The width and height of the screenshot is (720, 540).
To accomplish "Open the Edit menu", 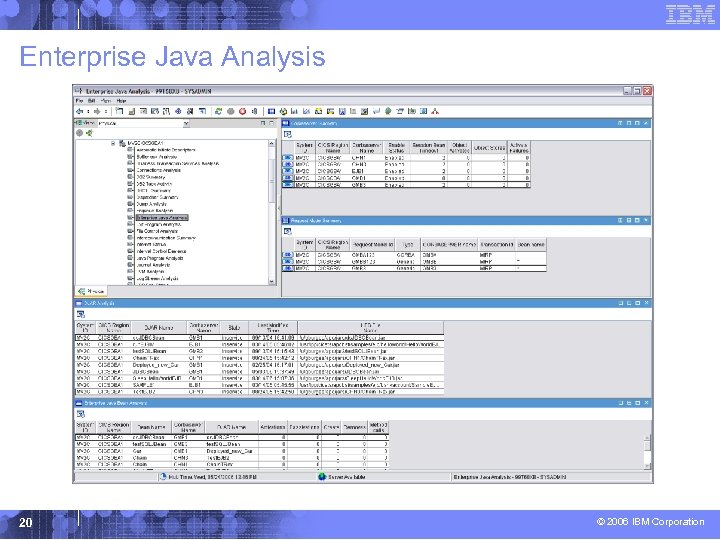I will [91, 101].
